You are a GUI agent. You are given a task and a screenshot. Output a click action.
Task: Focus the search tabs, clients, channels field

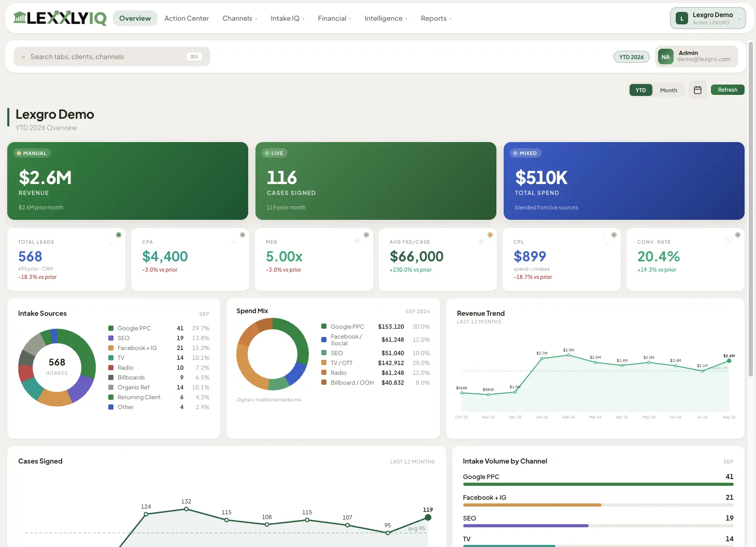click(112, 57)
